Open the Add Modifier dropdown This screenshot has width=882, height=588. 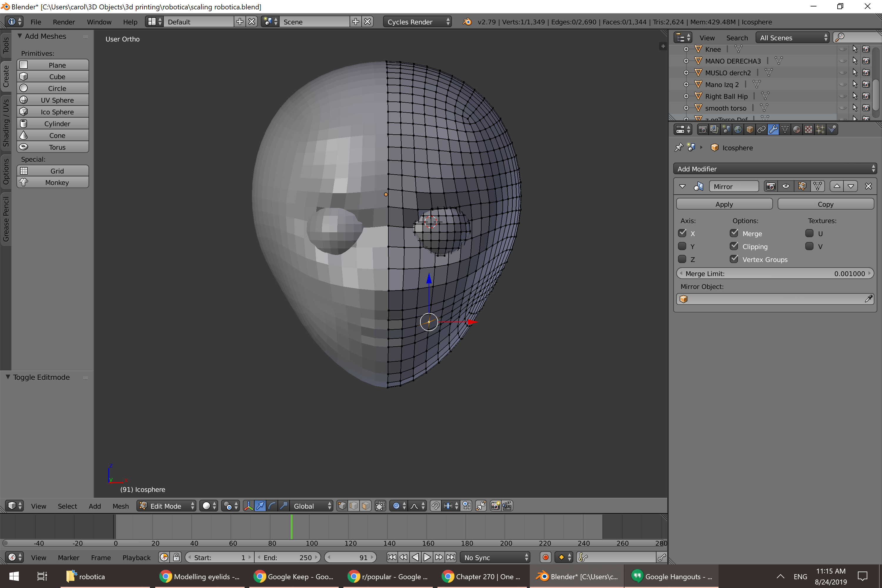(775, 169)
